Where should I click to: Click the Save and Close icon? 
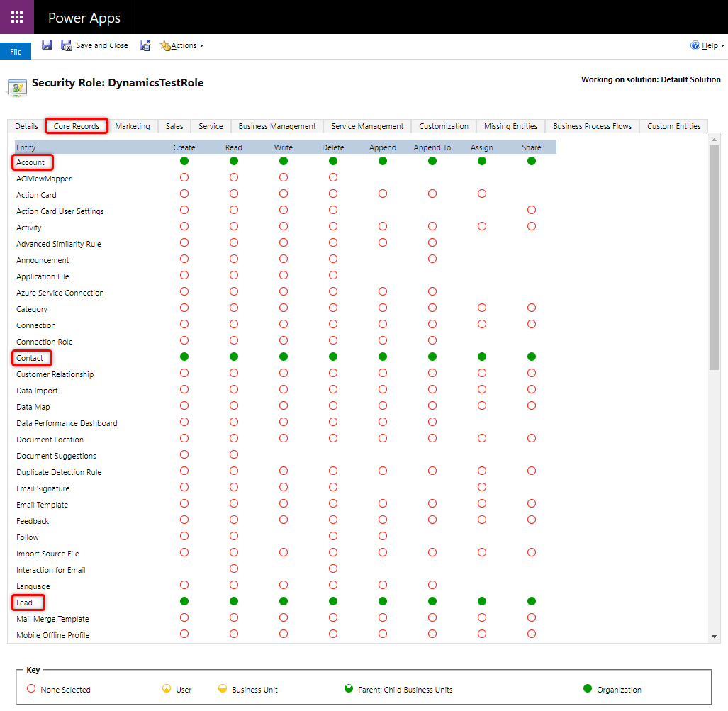click(67, 45)
